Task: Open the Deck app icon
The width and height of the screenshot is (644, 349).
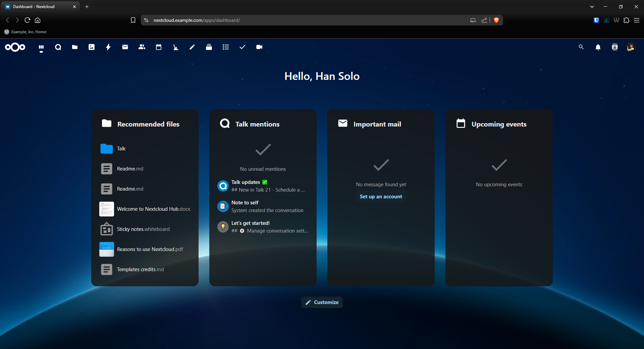Action: [x=209, y=47]
